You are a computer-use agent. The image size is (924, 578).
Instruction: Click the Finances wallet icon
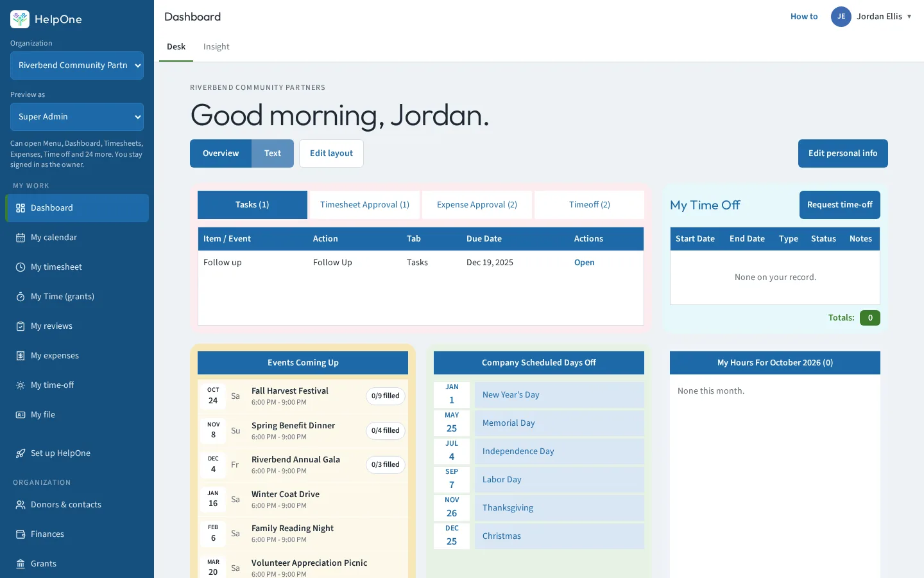[x=21, y=534]
